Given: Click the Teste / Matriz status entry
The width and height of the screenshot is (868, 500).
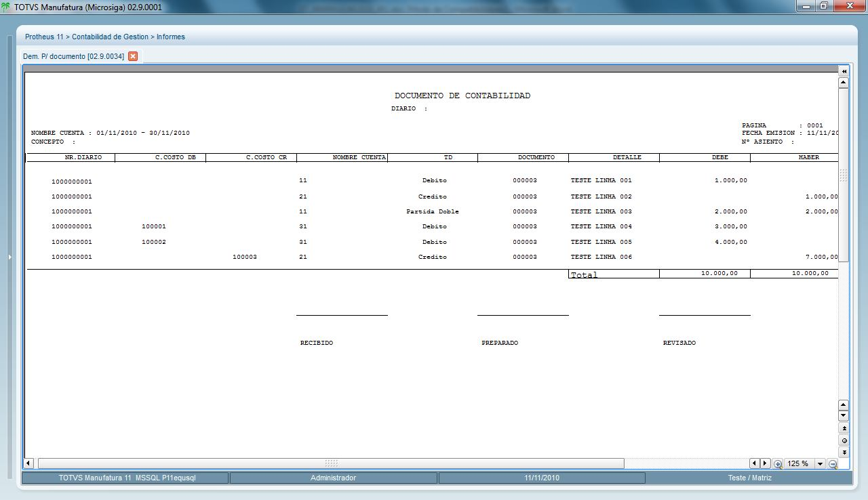Looking at the screenshot, I should (749, 478).
